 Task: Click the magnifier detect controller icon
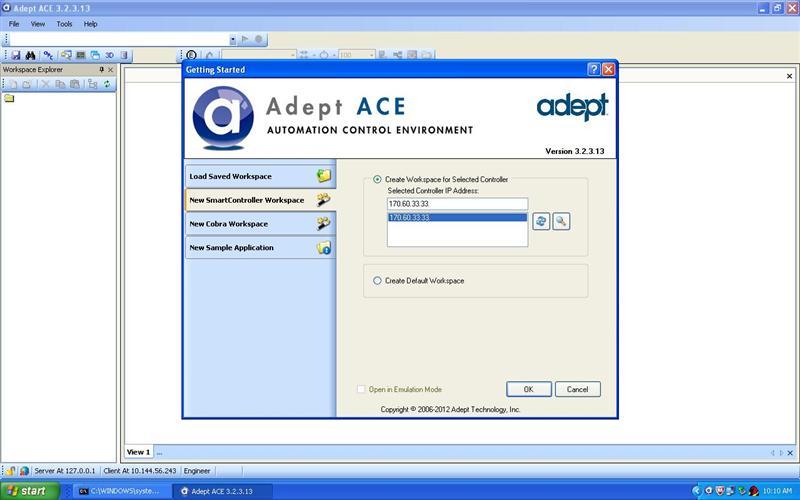(561, 221)
